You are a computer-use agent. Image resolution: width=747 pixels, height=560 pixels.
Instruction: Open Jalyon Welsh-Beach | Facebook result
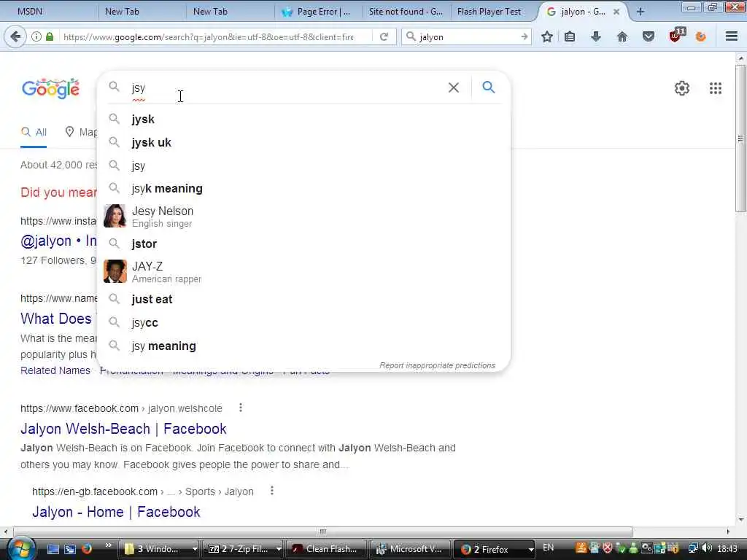pyautogui.click(x=123, y=429)
